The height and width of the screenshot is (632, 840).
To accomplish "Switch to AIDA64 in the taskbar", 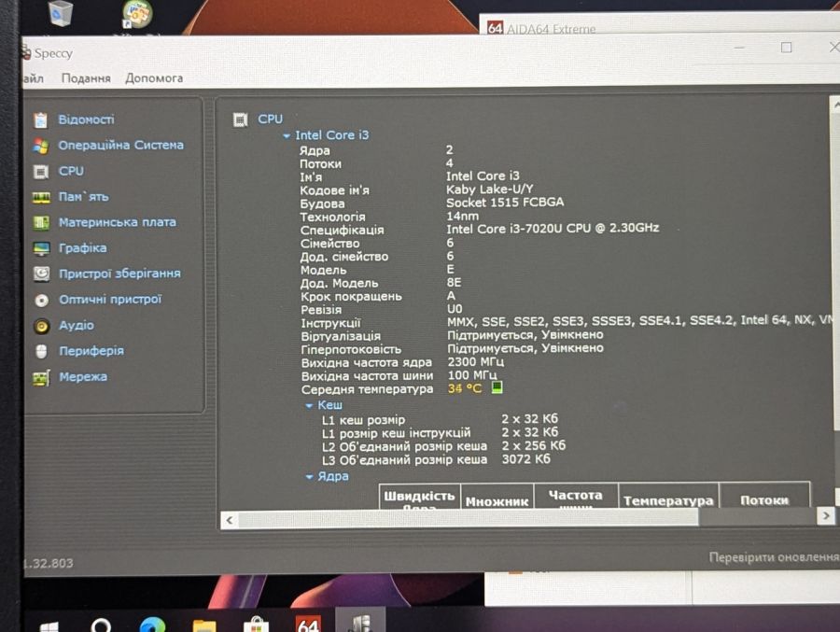I will pyautogui.click(x=309, y=624).
